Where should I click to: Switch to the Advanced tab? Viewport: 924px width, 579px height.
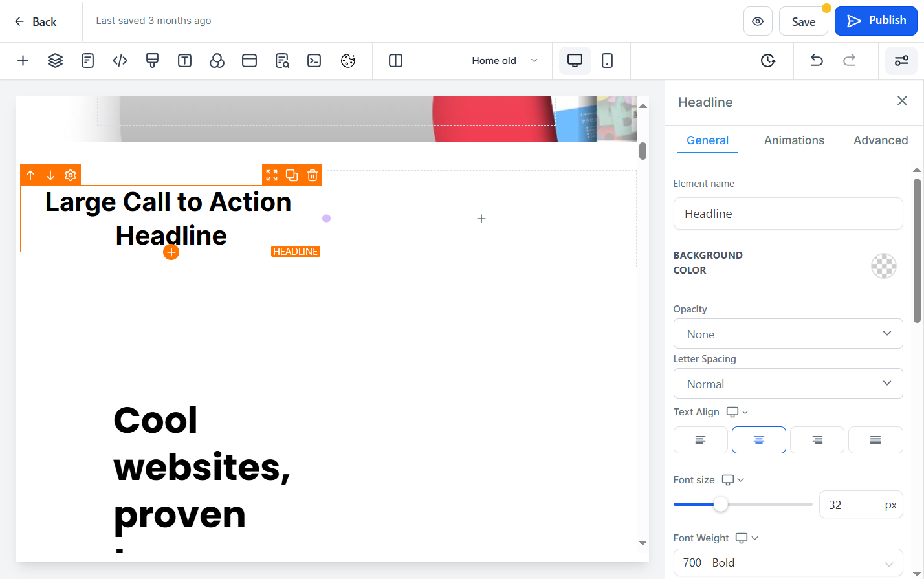coord(881,140)
